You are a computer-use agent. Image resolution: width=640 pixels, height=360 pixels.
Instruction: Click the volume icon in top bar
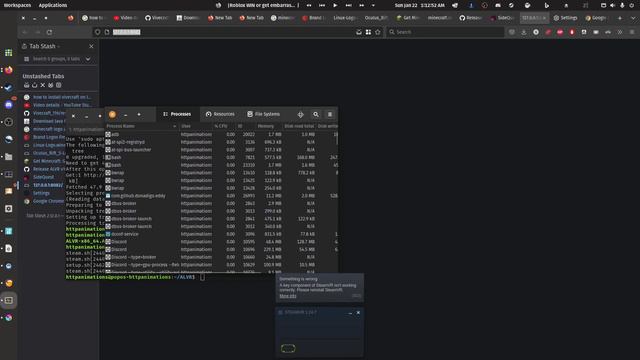612,5
